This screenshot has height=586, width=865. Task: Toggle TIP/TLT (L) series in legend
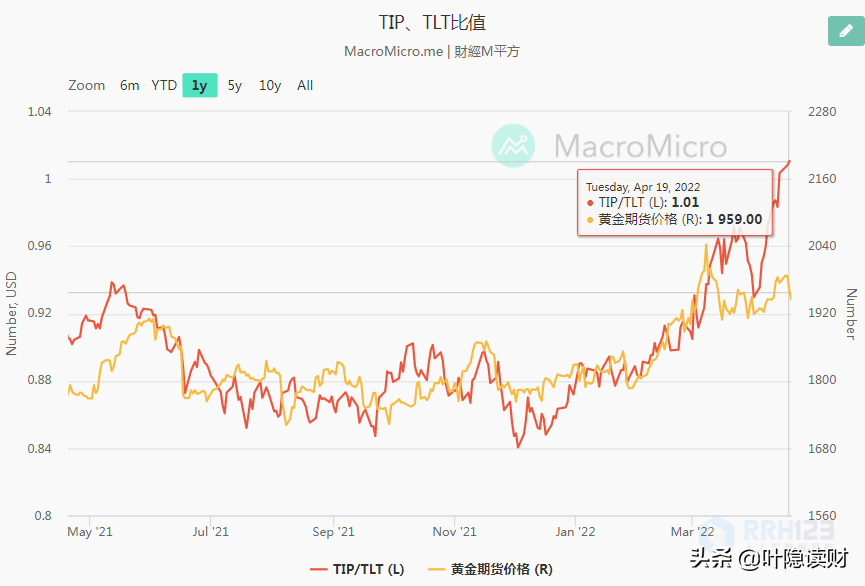(357, 569)
